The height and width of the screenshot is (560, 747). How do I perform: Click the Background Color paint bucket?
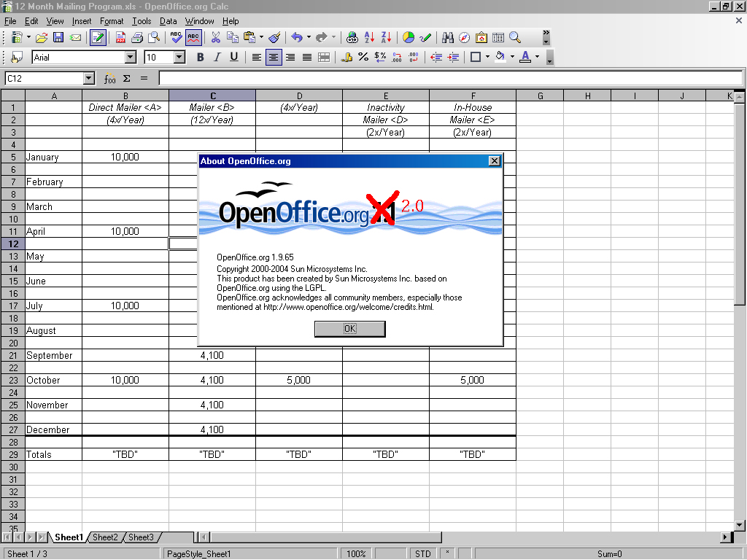coord(500,57)
